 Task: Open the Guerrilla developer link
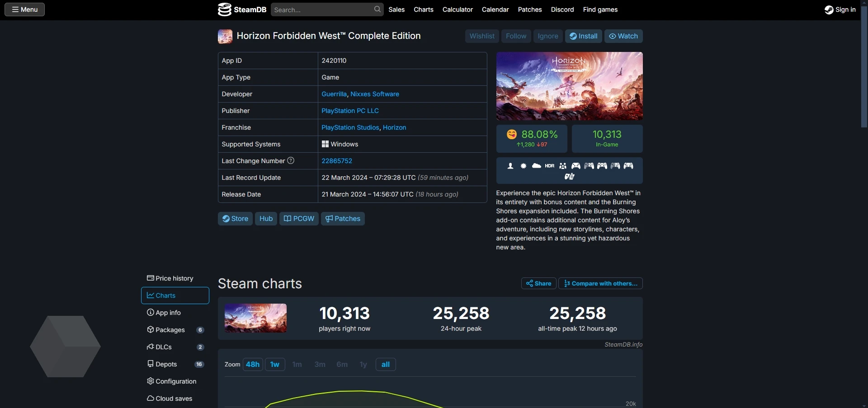(x=334, y=94)
